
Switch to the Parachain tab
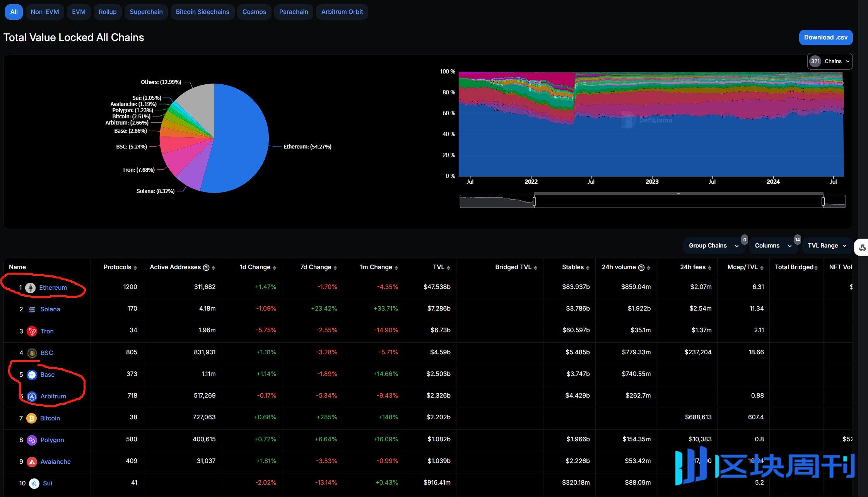[294, 12]
